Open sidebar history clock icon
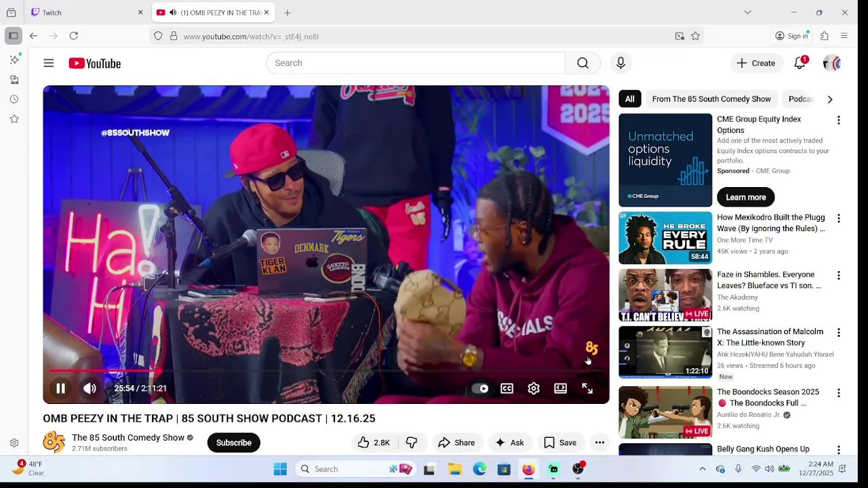This screenshot has width=868, height=488. tap(14, 99)
